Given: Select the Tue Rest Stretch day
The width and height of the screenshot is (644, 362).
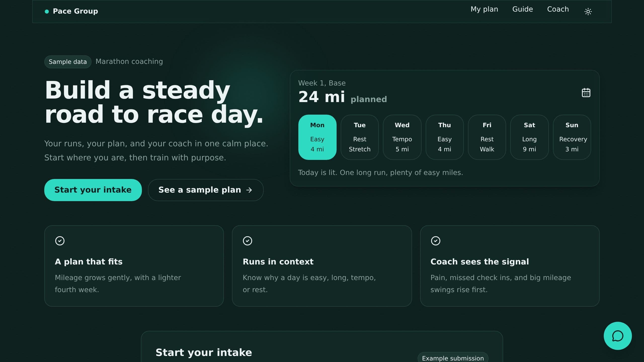Looking at the screenshot, I should (x=360, y=137).
